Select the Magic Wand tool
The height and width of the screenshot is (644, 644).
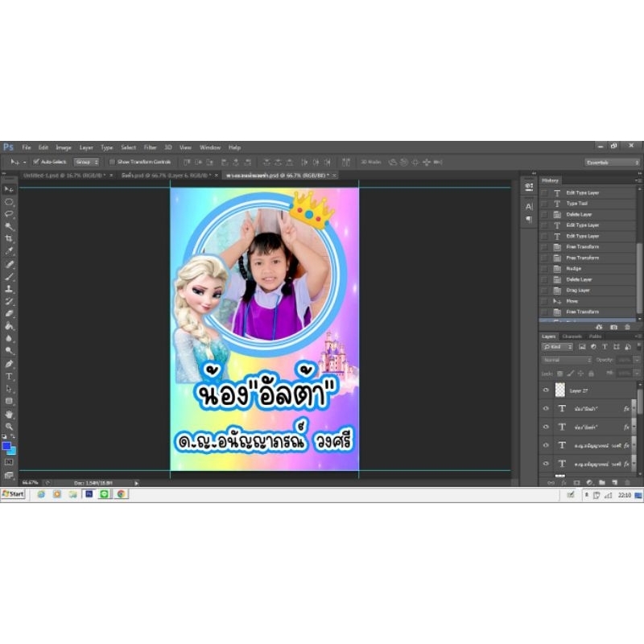pos(9,226)
